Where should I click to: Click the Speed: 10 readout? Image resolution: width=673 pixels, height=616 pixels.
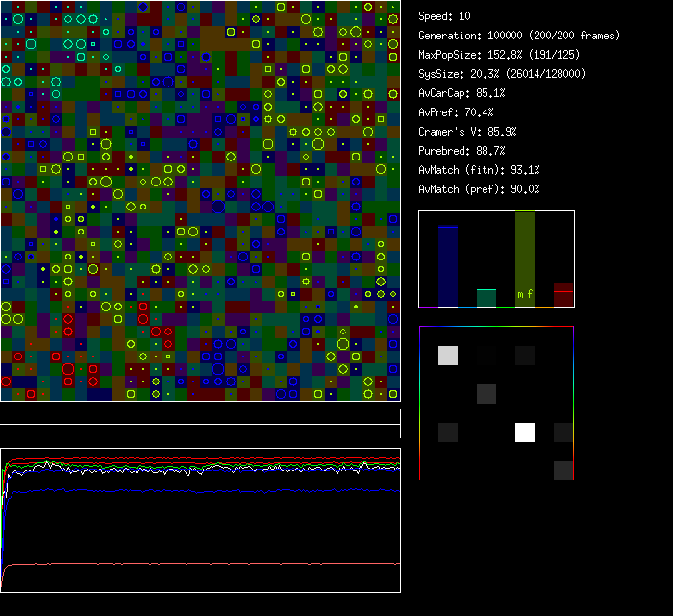click(x=444, y=16)
